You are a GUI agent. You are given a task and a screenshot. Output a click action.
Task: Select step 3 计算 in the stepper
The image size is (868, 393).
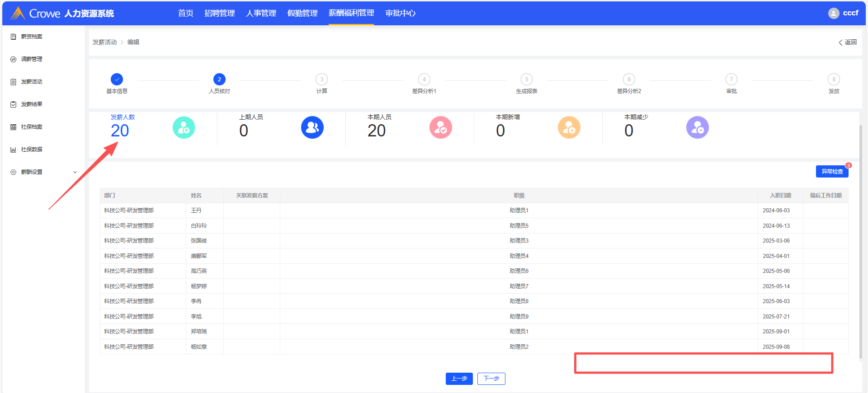pyautogui.click(x=321, y=80)
